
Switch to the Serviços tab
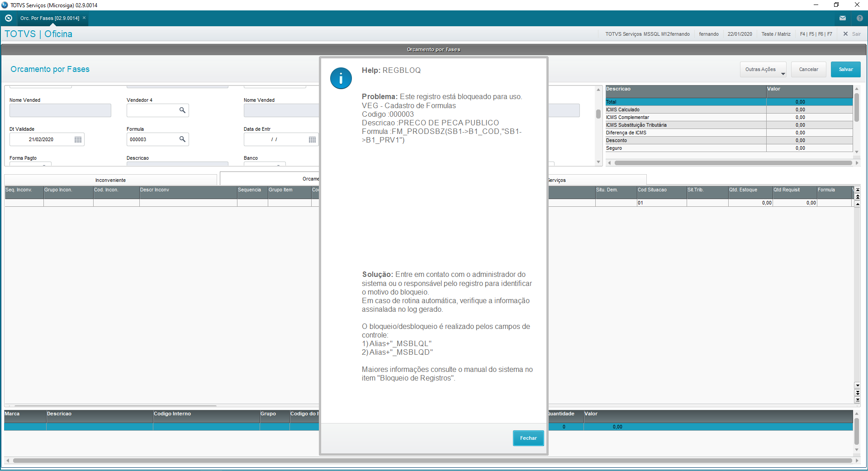(x=597, y=180)
